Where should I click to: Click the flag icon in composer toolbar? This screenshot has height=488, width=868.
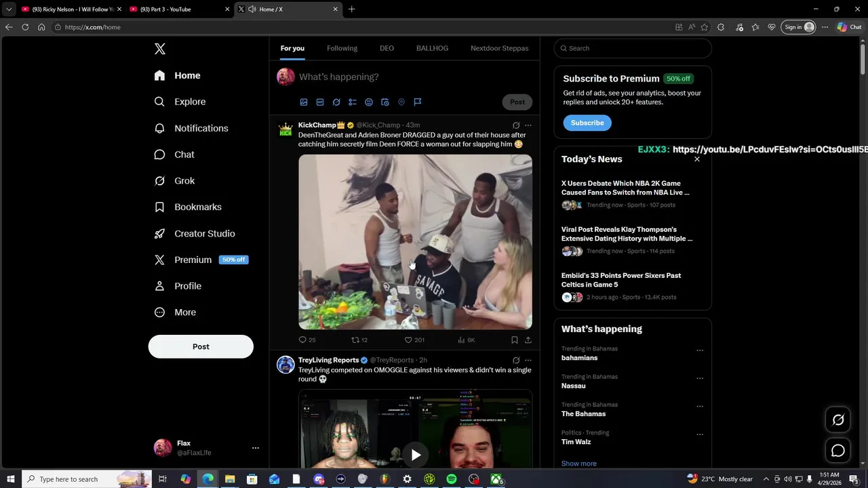click(418, 102)
